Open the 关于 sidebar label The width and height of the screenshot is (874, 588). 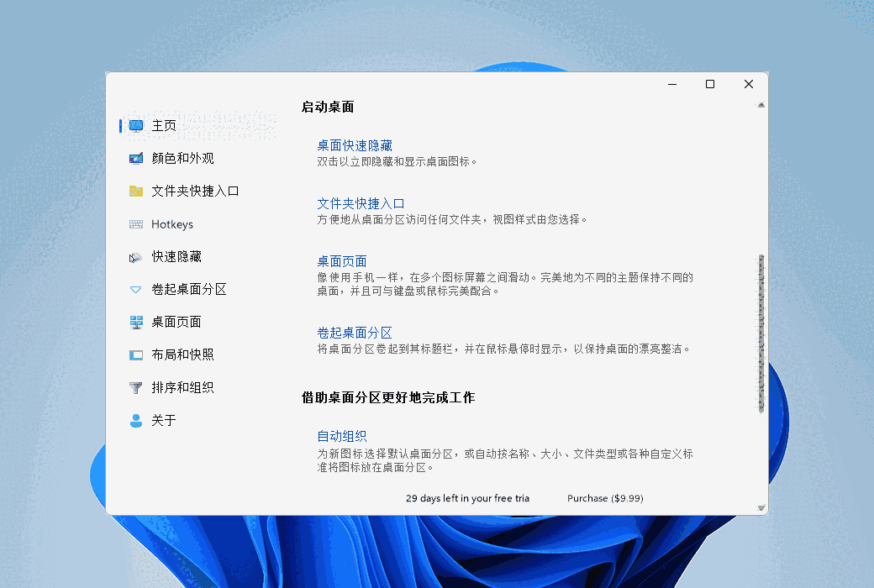(164, 421)
